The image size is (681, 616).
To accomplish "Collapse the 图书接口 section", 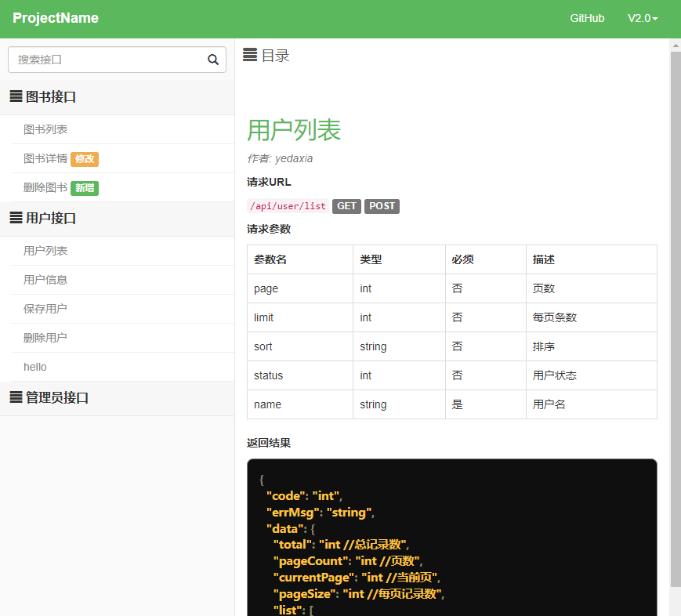I will [x=47, y=96].
